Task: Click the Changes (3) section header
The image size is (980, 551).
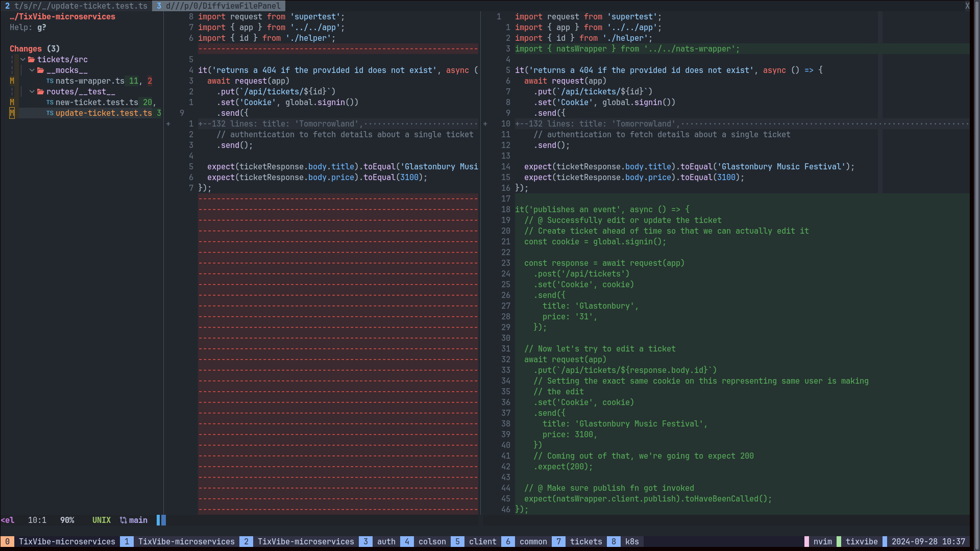Action: coord(34,49)
